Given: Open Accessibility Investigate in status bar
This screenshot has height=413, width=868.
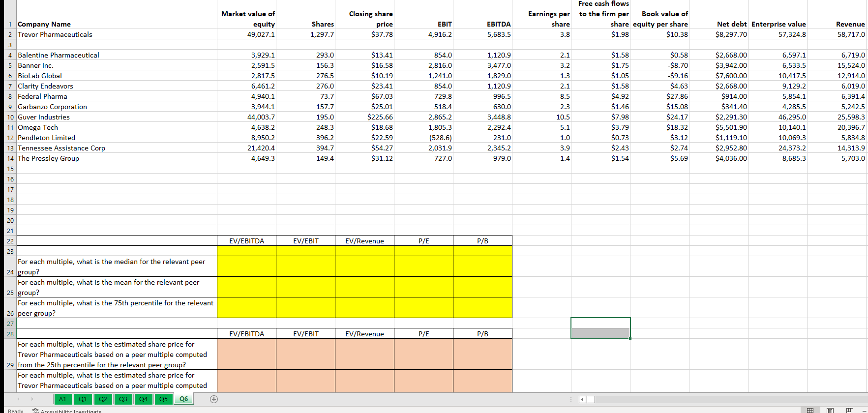Looking at the screenshot, I should 67,411.
